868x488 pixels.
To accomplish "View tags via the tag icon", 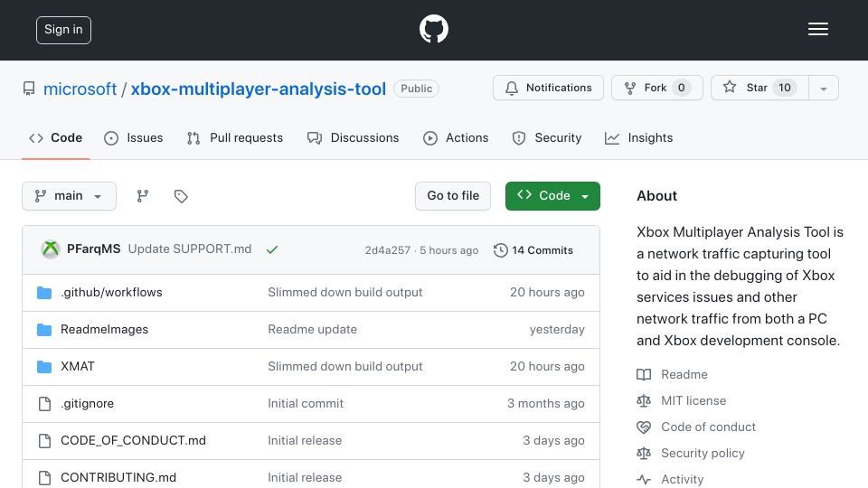I will [x=181, y=196].
